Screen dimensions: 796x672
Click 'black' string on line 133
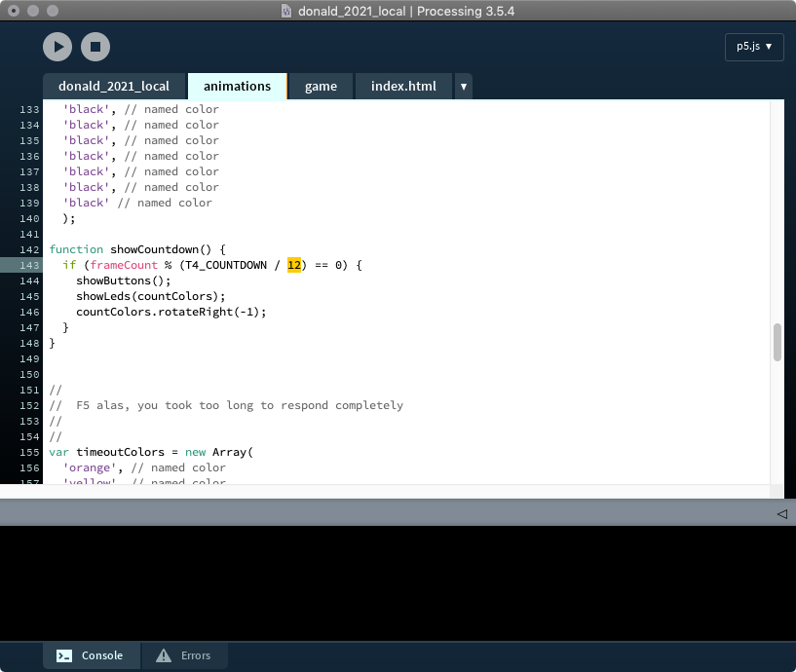[x=87, y=109]
